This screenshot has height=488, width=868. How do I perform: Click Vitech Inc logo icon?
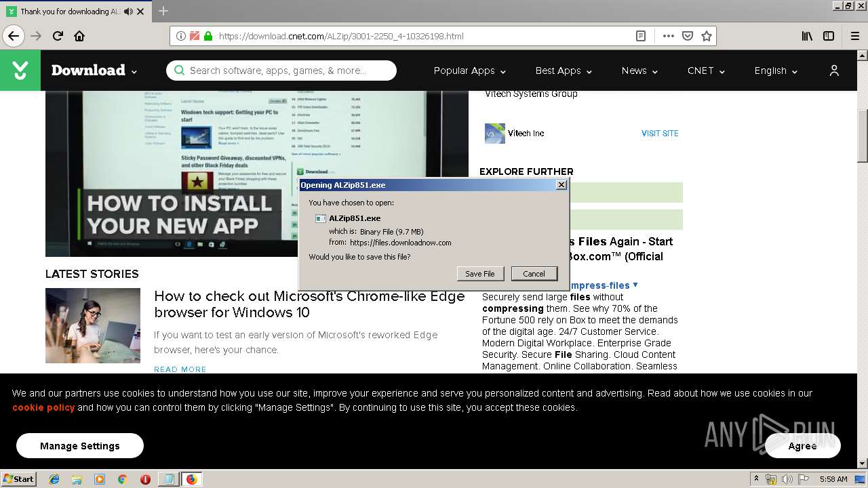[495, 134]
